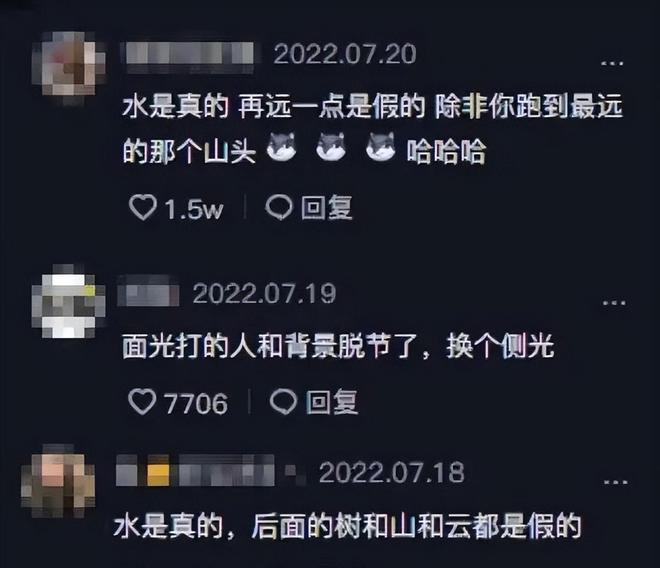The height and width of the screenshot is (568, 660).
Task: Click the 7706 like count
Action: coord(196,404)
